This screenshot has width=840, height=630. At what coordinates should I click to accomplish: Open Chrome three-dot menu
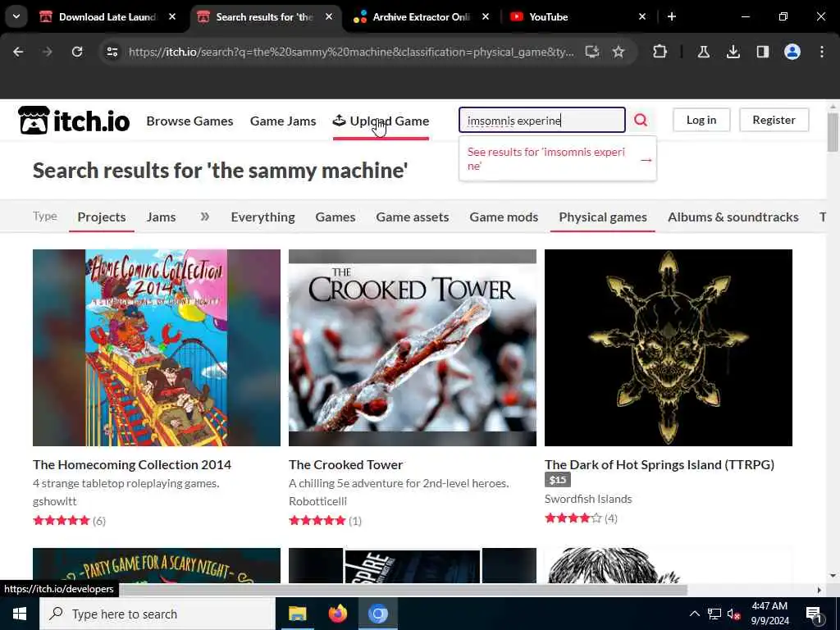822,52
